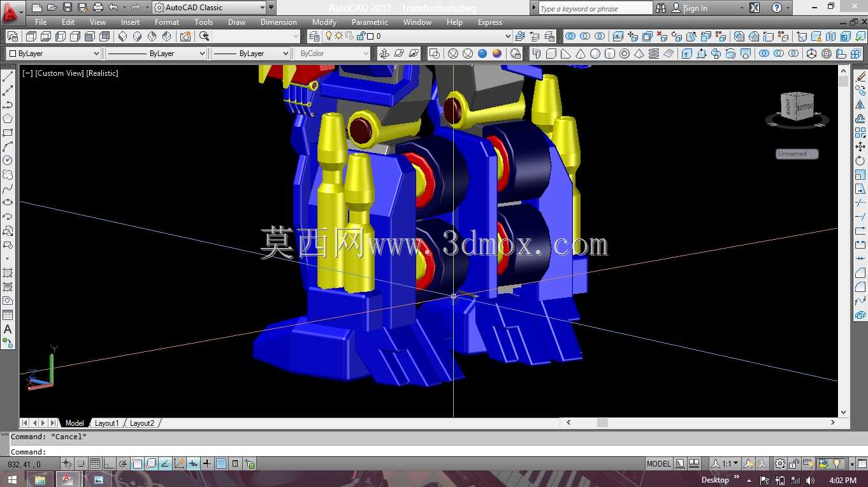The image size is (868, 487).
Task: Click the Helix modeling icon
Action: click(654, 54)
